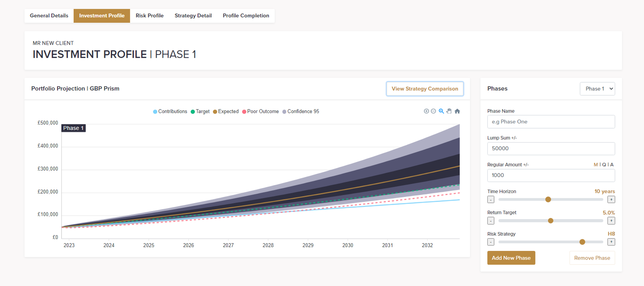The width and height of the screenshot is (644, 286).
Task: Click the chart zoom in icon
Action: pyautogui.click(x=426, y=111)
